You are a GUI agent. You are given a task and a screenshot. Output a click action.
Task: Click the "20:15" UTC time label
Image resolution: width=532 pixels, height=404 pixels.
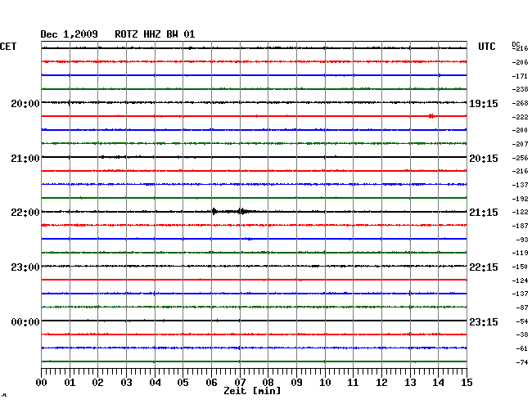click(484, 159)
